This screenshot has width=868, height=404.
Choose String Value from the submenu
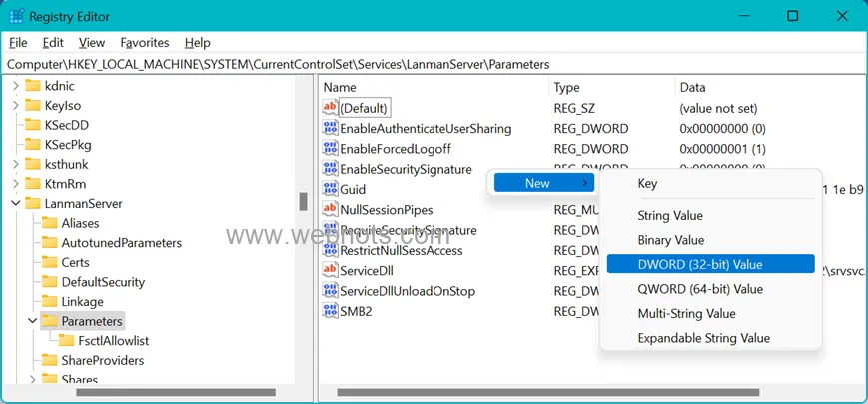711,216
